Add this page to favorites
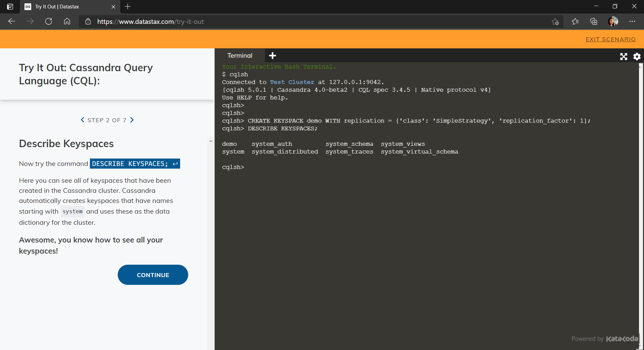Image resolution: width=644 pixels, height=350 pixels. pos(555,21)
